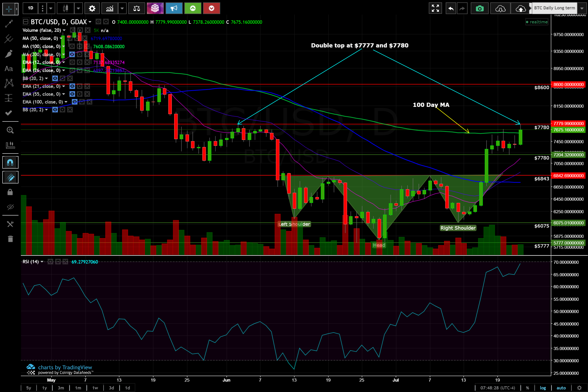Click the compare scales icon in toolbar

(137, 9)
